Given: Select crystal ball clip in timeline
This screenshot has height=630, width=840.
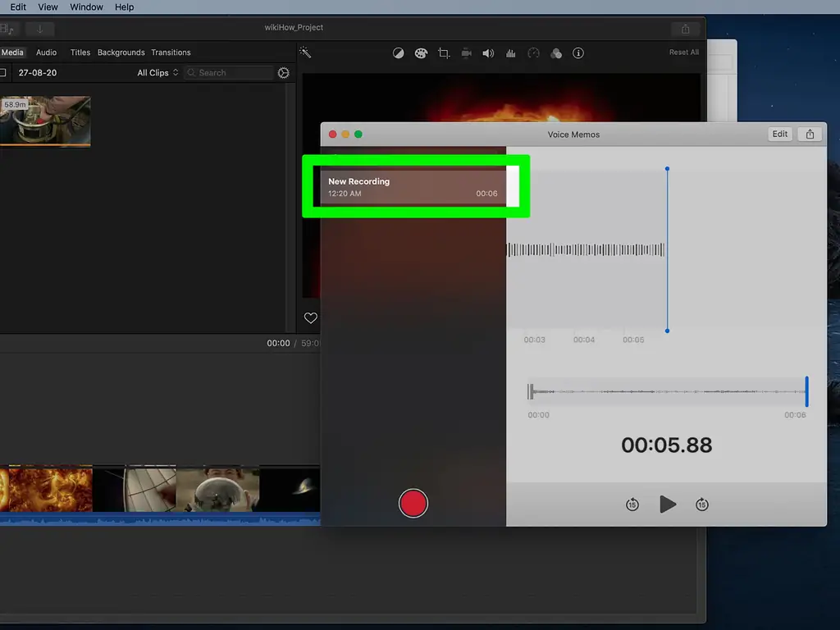Looking at the screenshot, I should pos(218,489).
